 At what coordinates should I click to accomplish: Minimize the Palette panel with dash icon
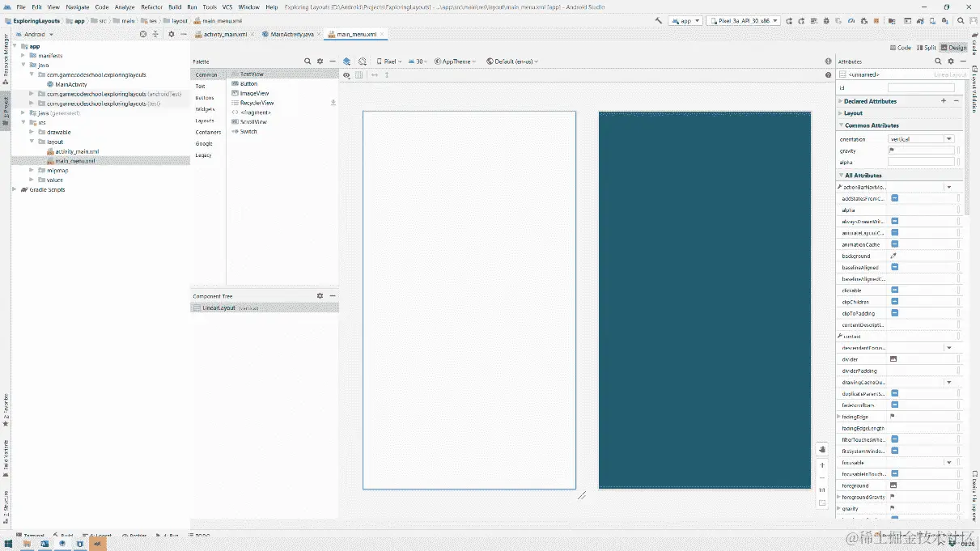tap(332, 61)
